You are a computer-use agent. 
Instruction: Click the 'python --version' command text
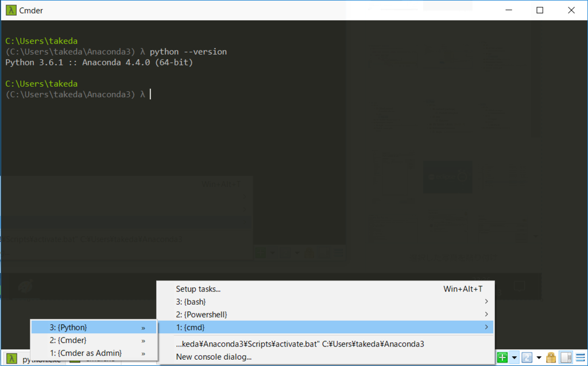point(188,52)
